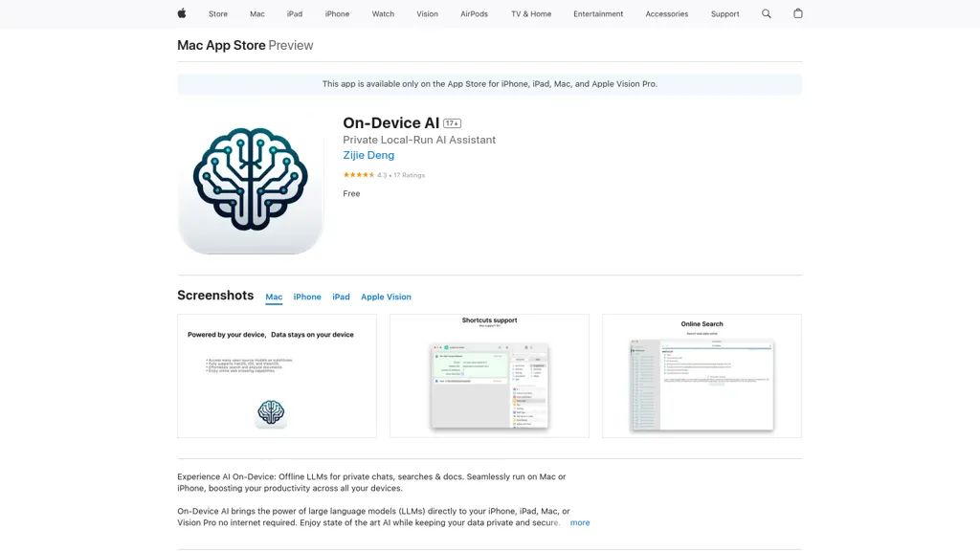Open the Support menu item
Viewport: 980px width, 551px height.
coord(724,13)
